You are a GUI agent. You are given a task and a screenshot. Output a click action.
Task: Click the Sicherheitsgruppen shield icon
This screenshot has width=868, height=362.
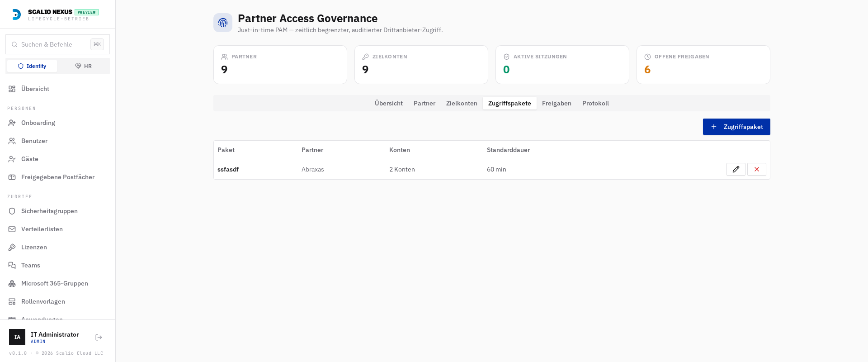[12, 211]
